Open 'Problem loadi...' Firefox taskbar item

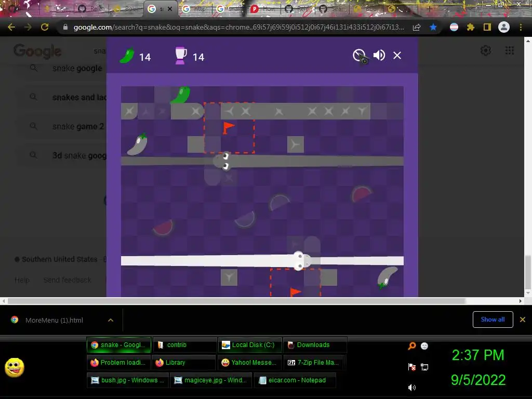coord(118,362)
